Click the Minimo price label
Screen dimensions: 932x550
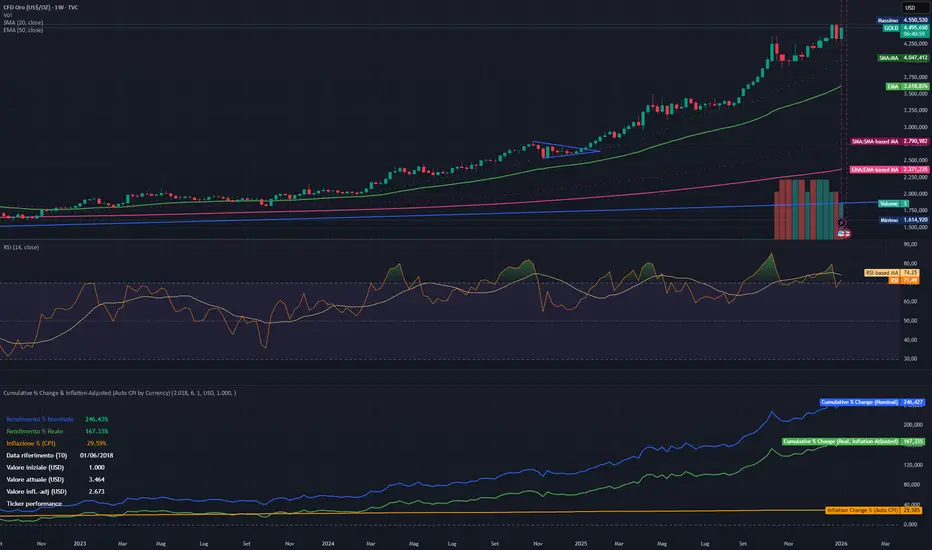click(x=903, y=220)
